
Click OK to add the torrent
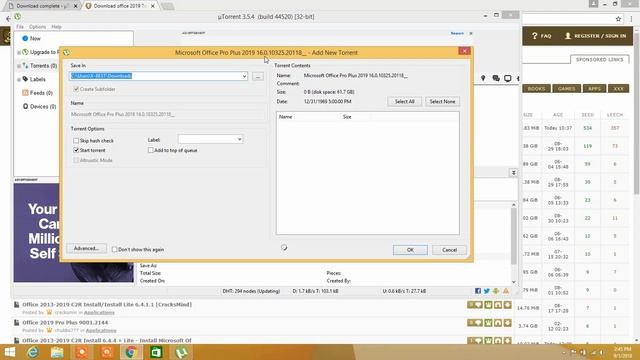(x=410, y=250)
